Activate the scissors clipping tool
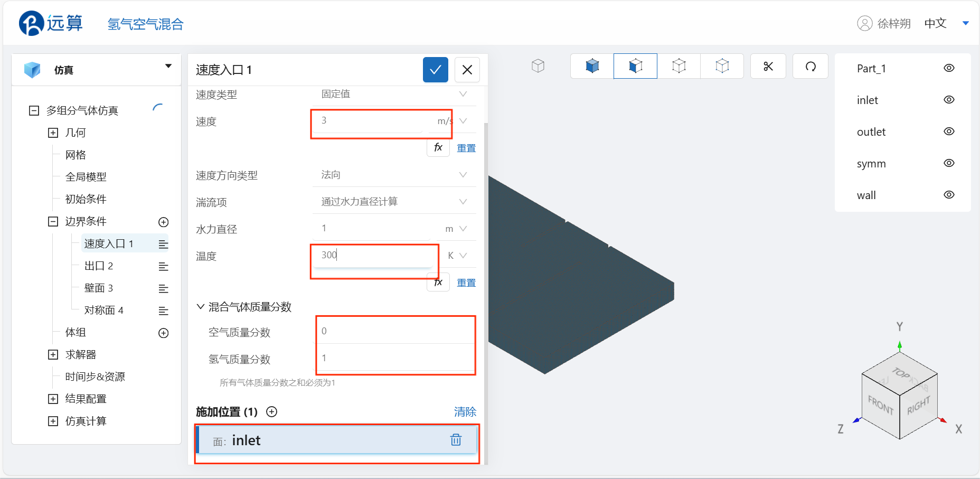The height and width of the screenshot is (479, 980). [x=768, y=66]
